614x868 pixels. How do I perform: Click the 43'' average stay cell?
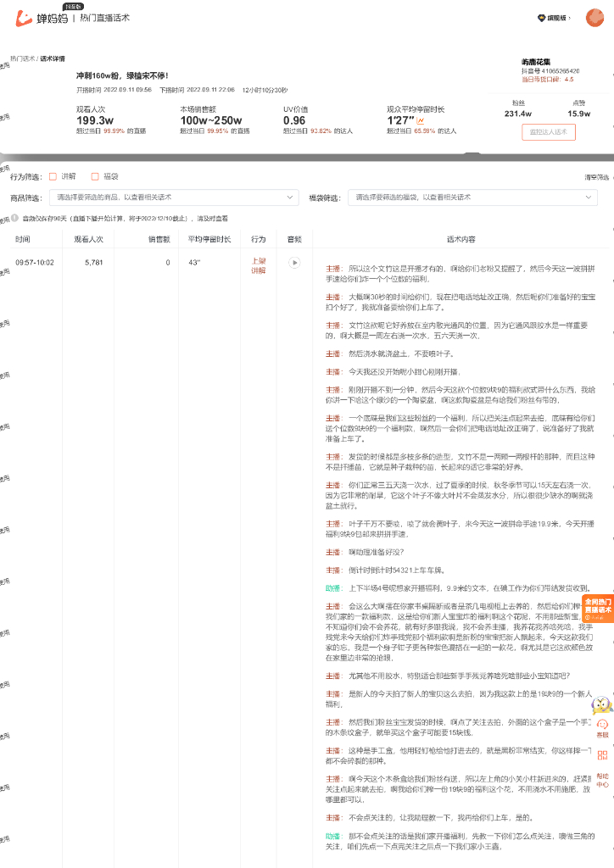[194, 263]
